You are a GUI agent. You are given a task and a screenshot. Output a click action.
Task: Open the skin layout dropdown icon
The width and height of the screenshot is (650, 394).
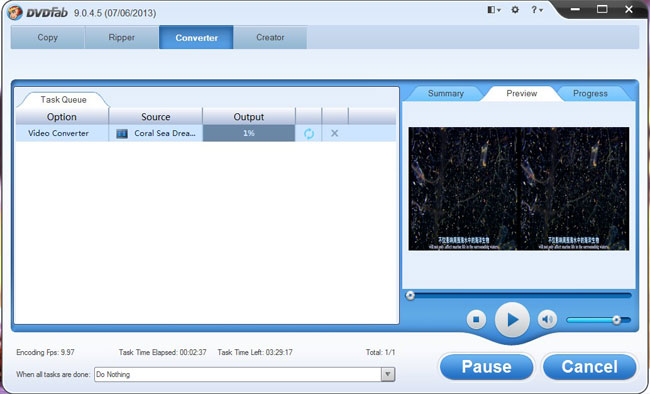point(494,10)
